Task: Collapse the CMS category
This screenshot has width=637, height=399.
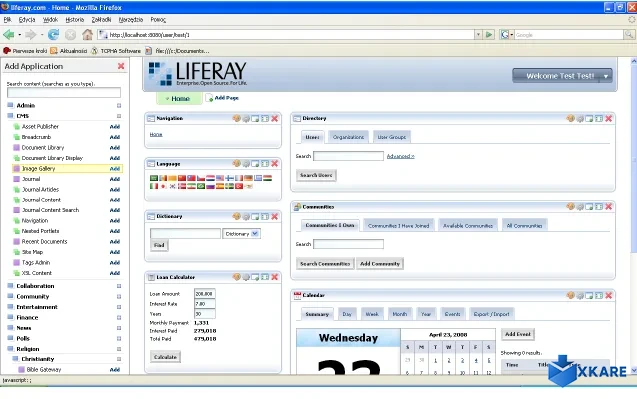Action: click(x=119, y=116)
